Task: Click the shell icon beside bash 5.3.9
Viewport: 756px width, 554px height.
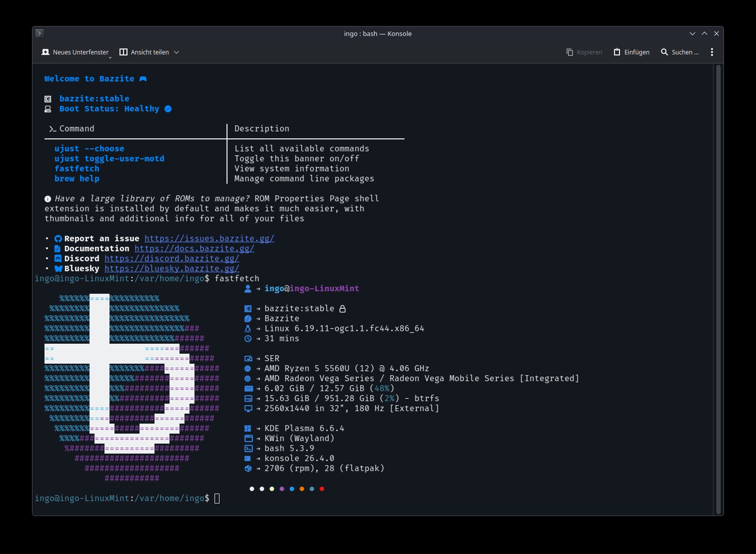Action: pos(248,449)
